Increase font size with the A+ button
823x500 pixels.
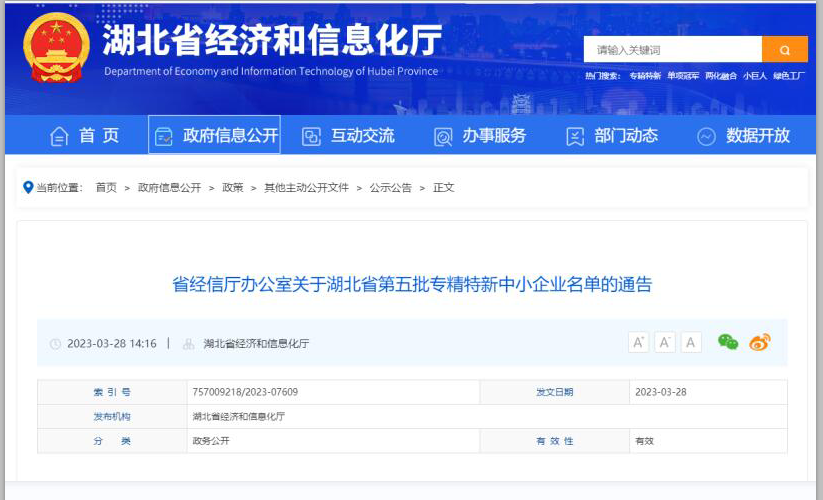click(638, 343)
